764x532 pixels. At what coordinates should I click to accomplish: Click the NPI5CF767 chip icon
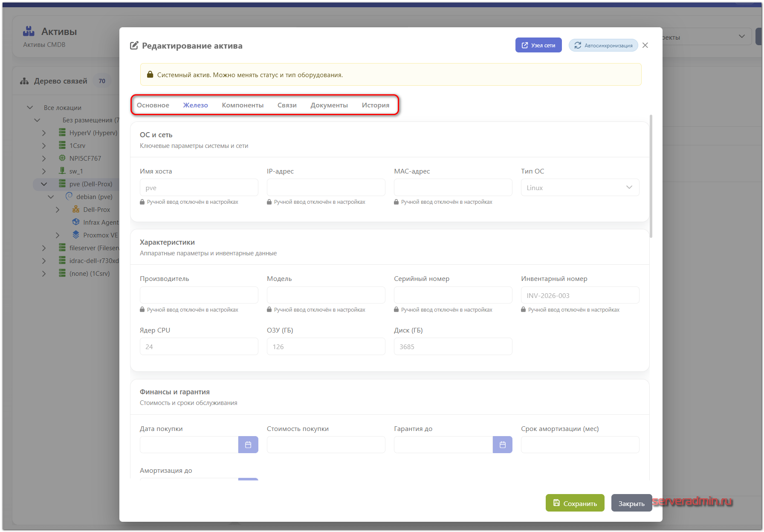[62, 158]
